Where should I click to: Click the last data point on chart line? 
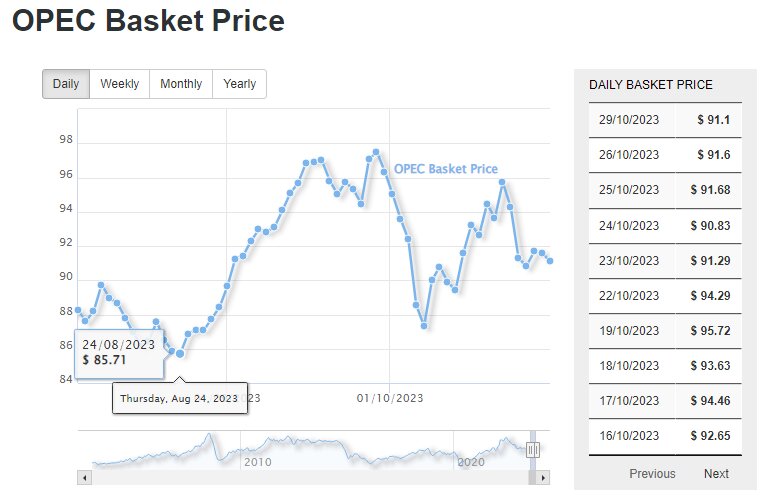coord(551,261)
